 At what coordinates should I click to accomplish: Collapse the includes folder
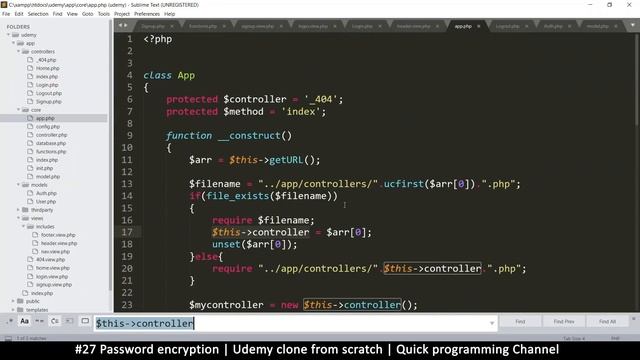tap(23, 227)
